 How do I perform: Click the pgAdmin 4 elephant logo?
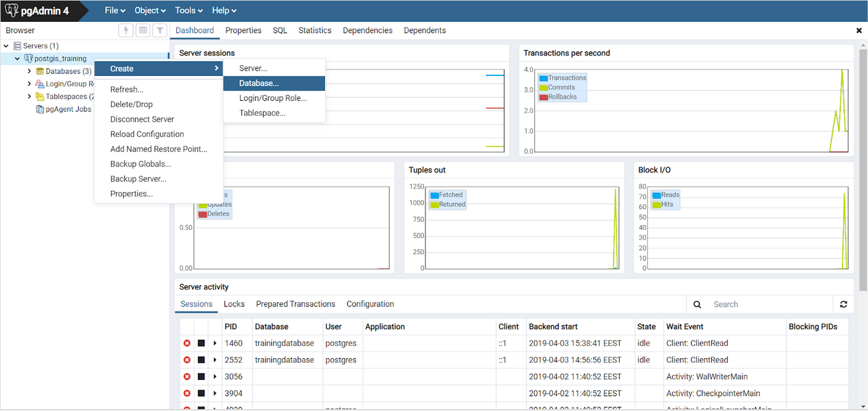pos(12,10)
